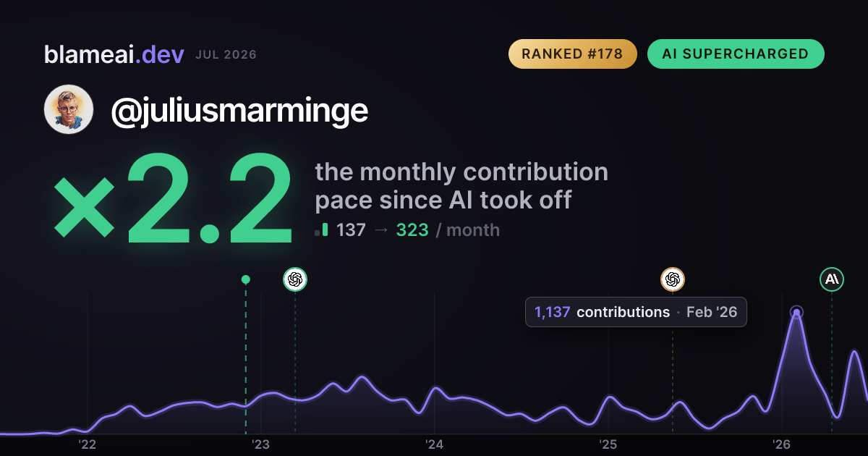
Task: Click the green dot marker above late 2022
Action: pyautogui.click(x=246, y=279)
